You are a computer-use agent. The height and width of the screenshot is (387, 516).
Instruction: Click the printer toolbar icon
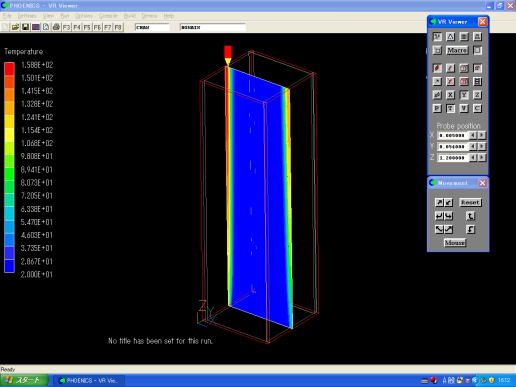pyautogui.click(x=56, y=27)
